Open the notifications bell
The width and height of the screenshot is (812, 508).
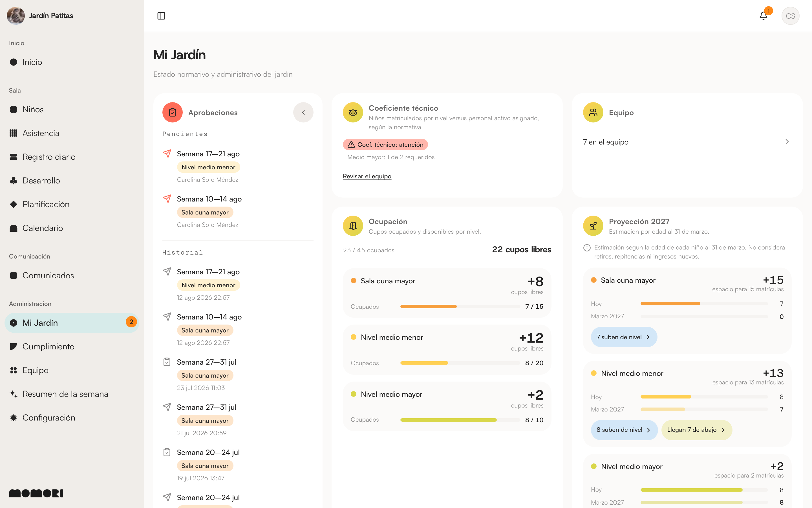[763, 16]
